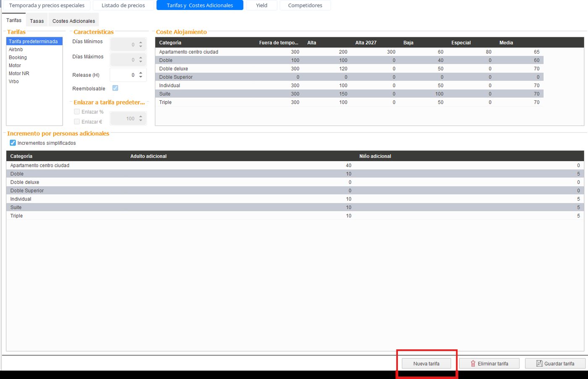Click Alta value 120 for Doble deluxe
Viewport: 588px width, 379px height.
coord(343,69)
